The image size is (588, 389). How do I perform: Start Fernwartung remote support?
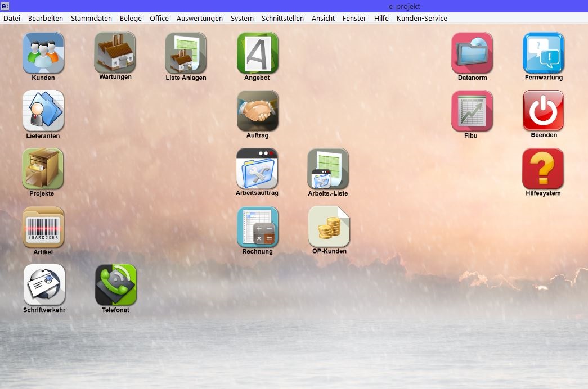point(544,53)
